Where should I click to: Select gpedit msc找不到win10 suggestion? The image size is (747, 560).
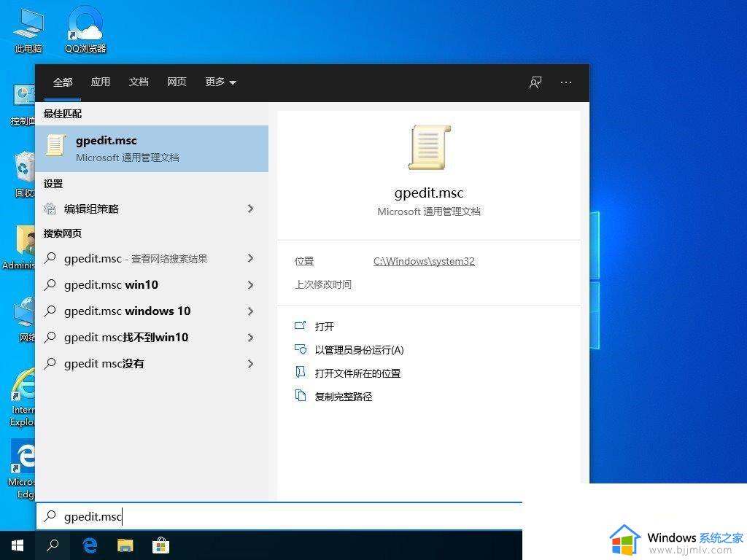pyautogui.click(x=152, y=337)
